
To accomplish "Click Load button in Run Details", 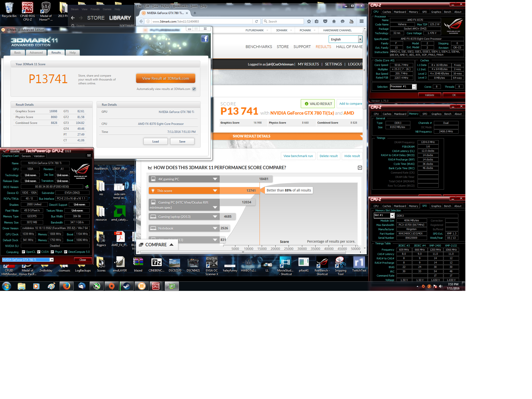I will tap(156, 141).
